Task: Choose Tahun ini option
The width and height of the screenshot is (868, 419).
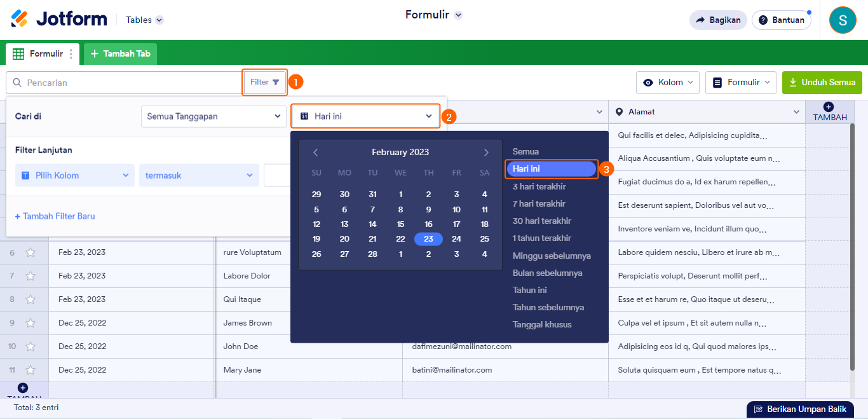Action: 530,290
